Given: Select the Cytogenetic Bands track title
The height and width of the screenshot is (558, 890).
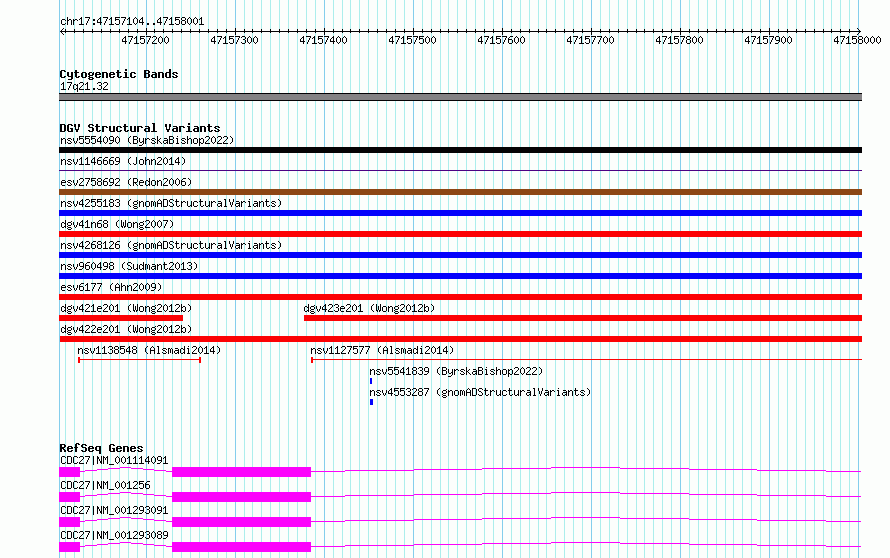Looking at the screenshot, I should tap(119, 74).
